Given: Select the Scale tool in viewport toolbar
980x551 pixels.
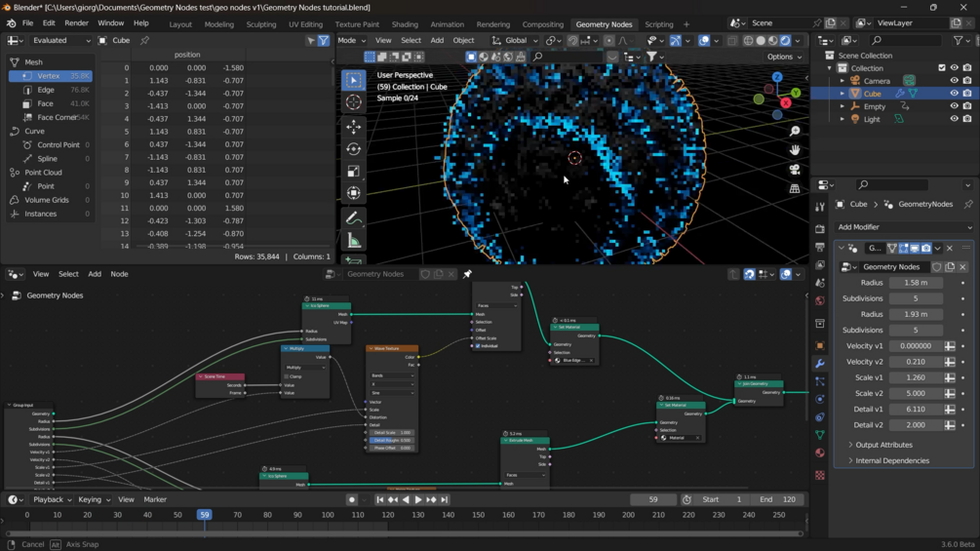Looking at the screenshot, I should [x=354, y=172].
